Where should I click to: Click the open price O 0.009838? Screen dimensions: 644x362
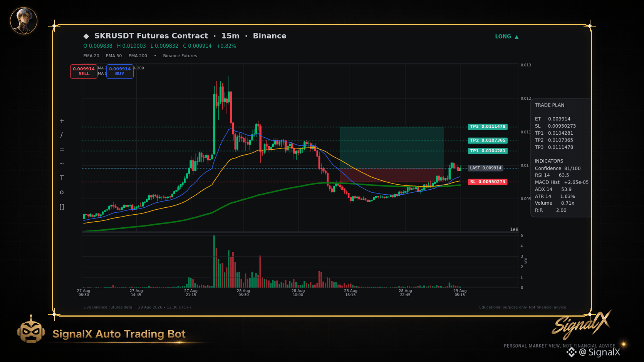point(98,46)
